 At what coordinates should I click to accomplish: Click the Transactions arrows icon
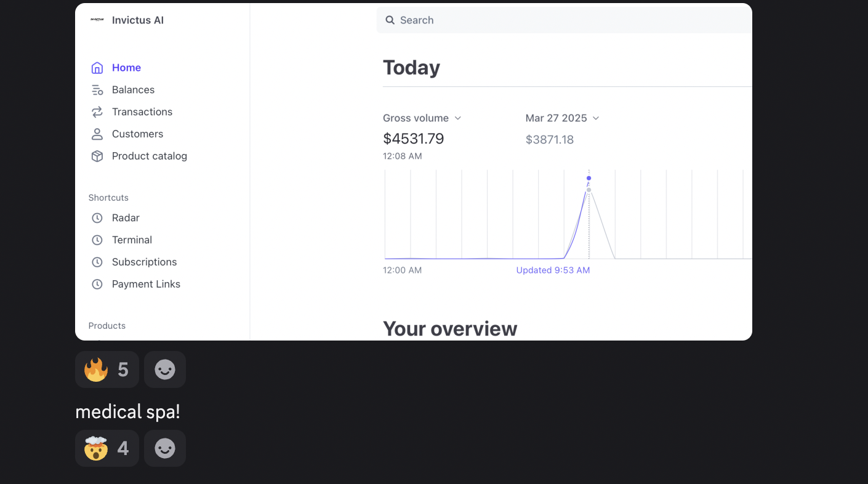pyautogui.click(x=97, y=112)
